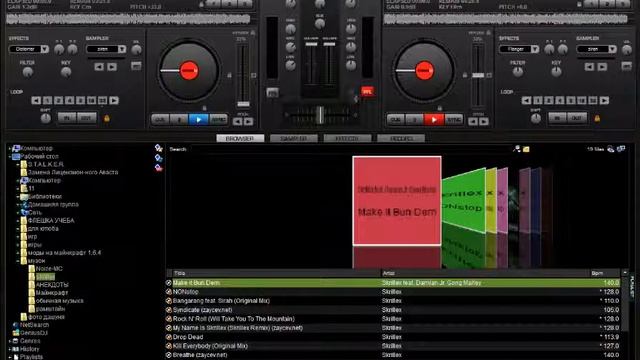Click the center crossfader handle
Screen dimensions: 640x360
click(x=320, y=115)
